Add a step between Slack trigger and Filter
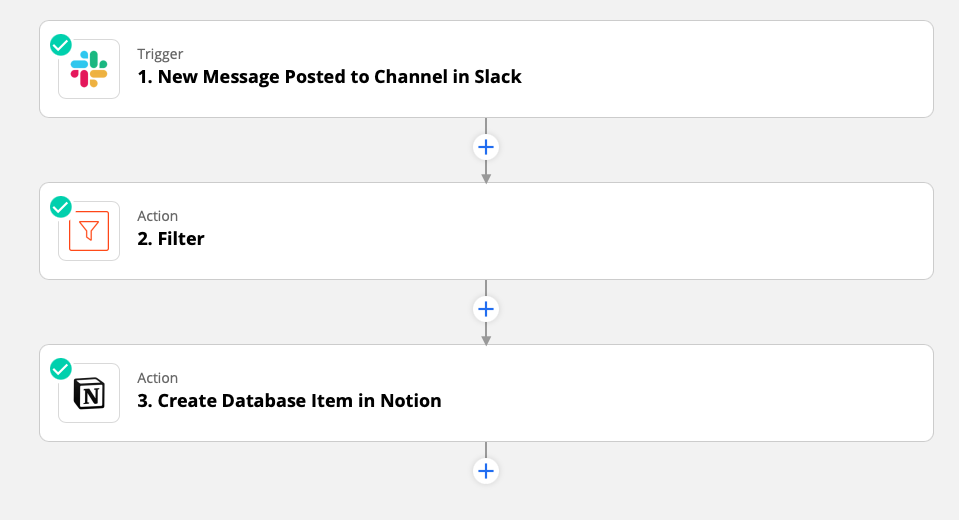The height and width of the screenshot is (520, 959). [x=486, y=147]
